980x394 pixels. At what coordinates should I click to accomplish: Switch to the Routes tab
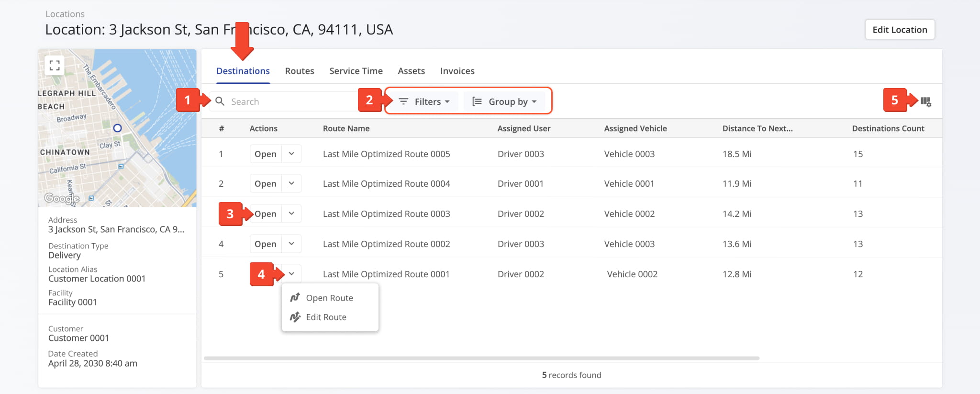pos(300,71)
